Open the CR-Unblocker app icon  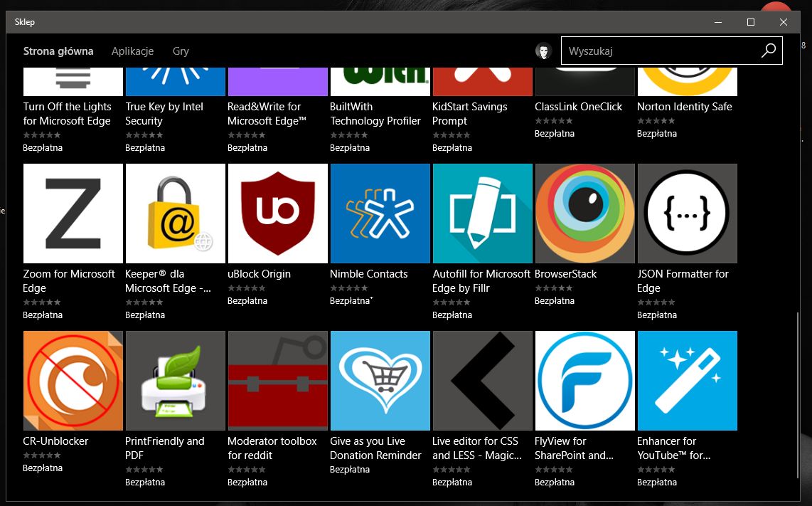click(73, 381)
